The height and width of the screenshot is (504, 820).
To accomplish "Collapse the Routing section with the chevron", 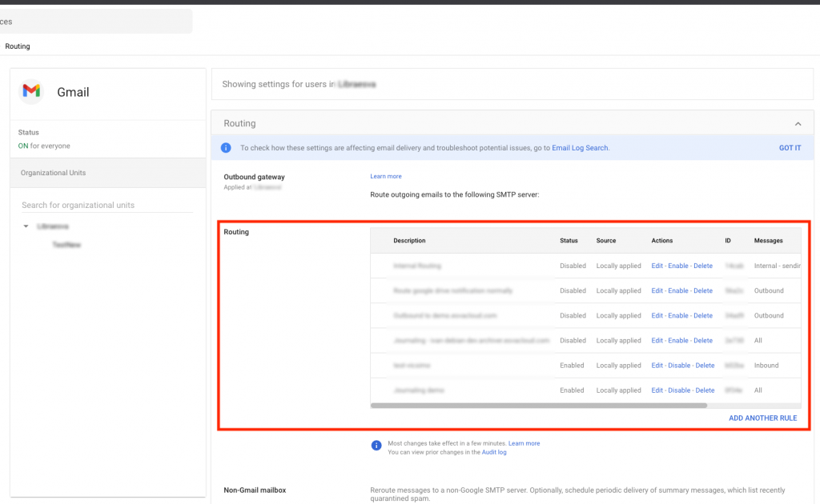I will click(798, 124).
